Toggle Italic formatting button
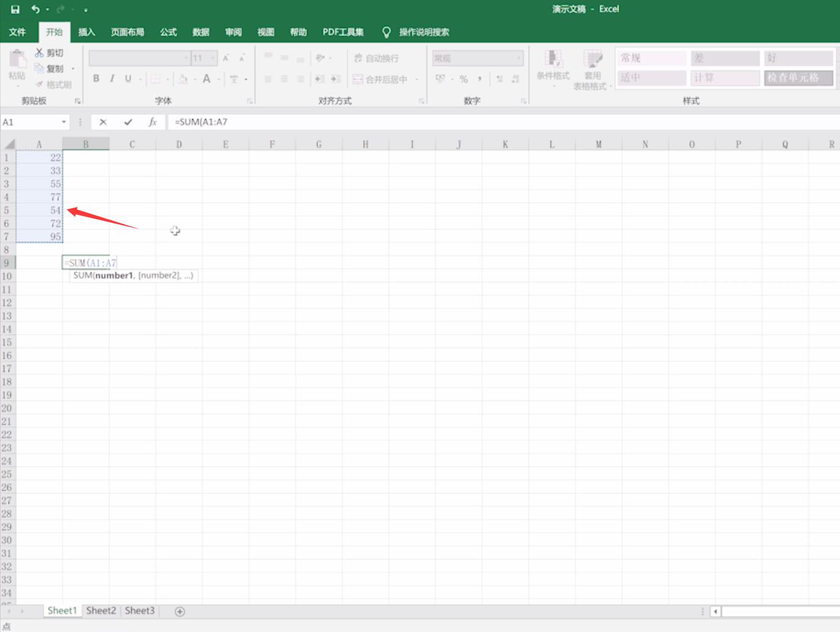 click(x=112, y=79)
